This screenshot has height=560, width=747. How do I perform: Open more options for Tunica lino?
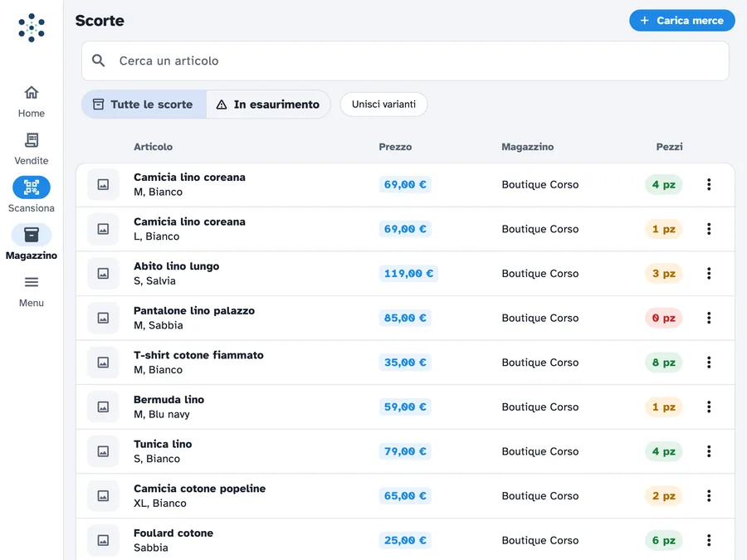pos(709,451)
